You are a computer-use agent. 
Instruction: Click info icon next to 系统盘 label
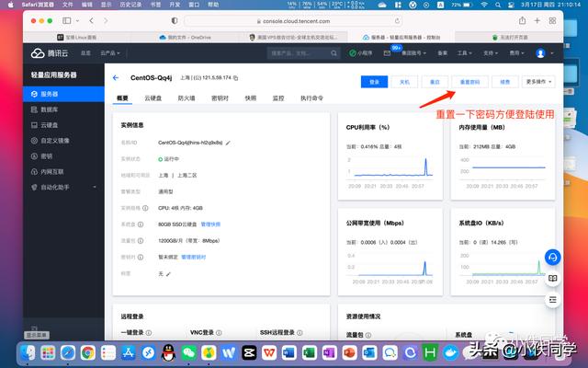click(x=141, y=224)
